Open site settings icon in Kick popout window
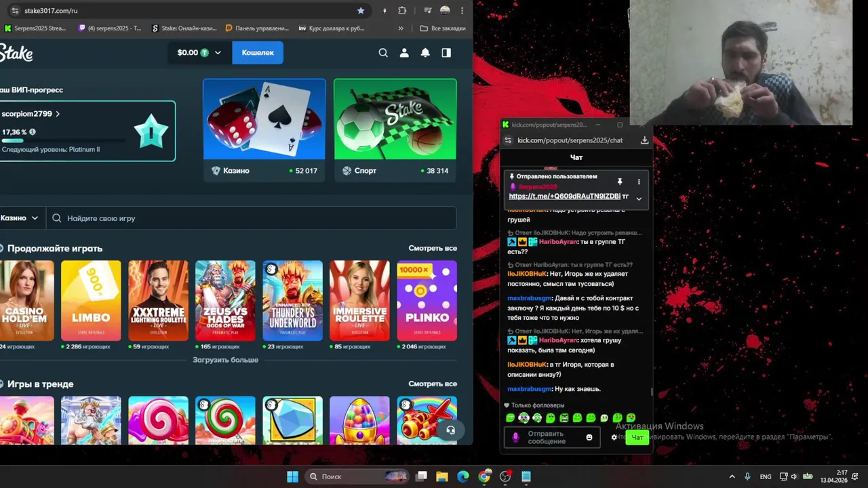The height and width of the screenshot is (488, 868). 508,140
